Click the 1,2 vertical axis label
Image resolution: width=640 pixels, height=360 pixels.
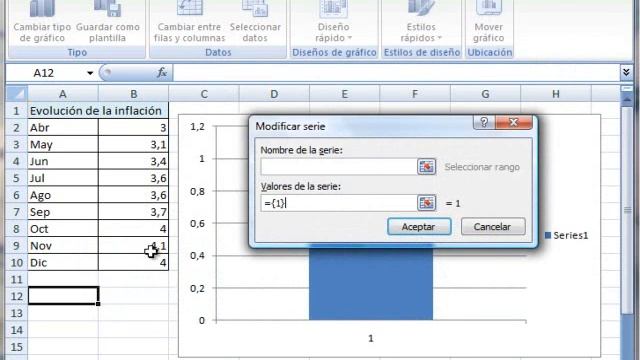coord(197,127)
